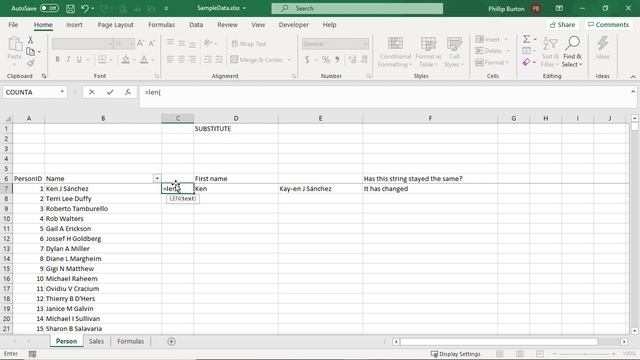640x360 pixels.
Task: Select column header F
Action: pyautogui.click(x=430, y=118)
